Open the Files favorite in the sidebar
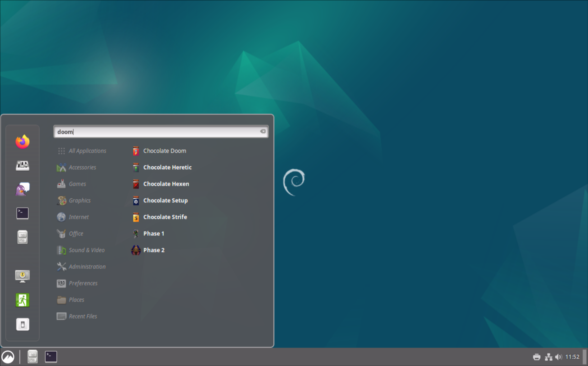The height and width of the screenshot is (366, 588). coord(22,237)
